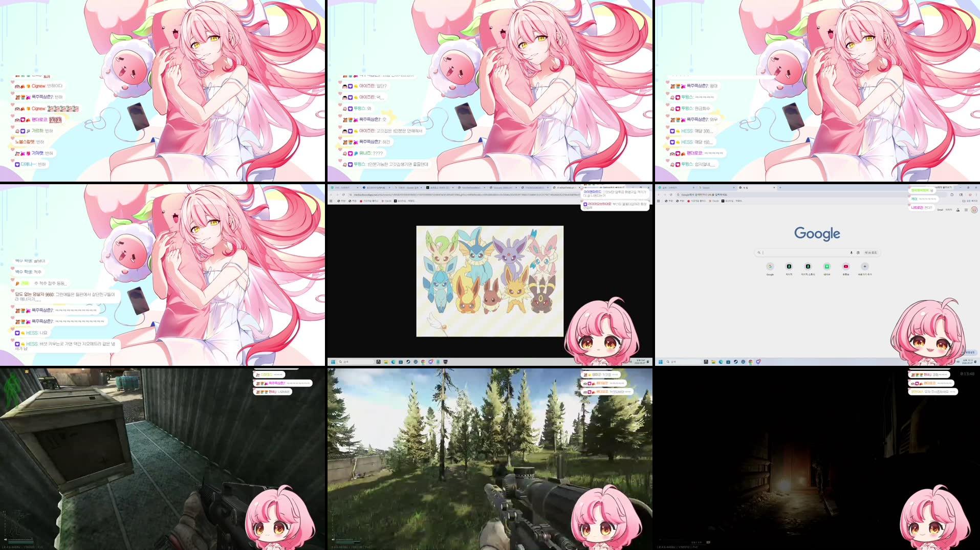Open the customize Chrome button in the Google window
The image size is (980, 550).
pyautogui.click(x=970, y=352)
